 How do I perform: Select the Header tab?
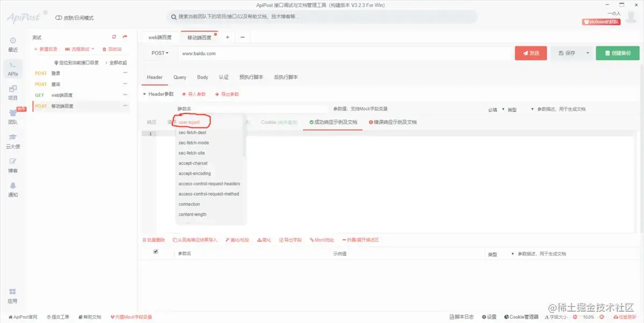tap(155, 77)
